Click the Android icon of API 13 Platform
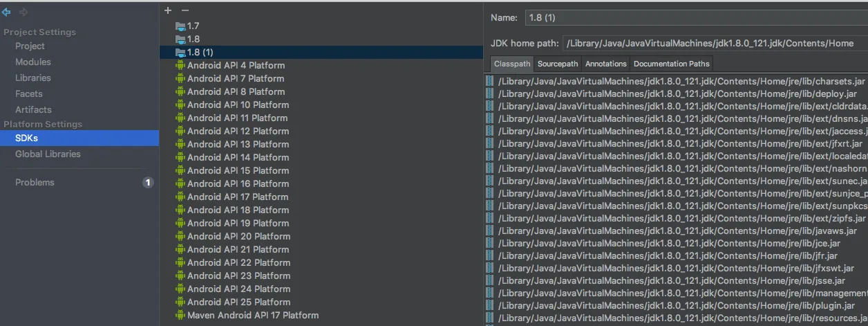Image resolution: width=868 pixels, height=326 pixels. [180, 144]
